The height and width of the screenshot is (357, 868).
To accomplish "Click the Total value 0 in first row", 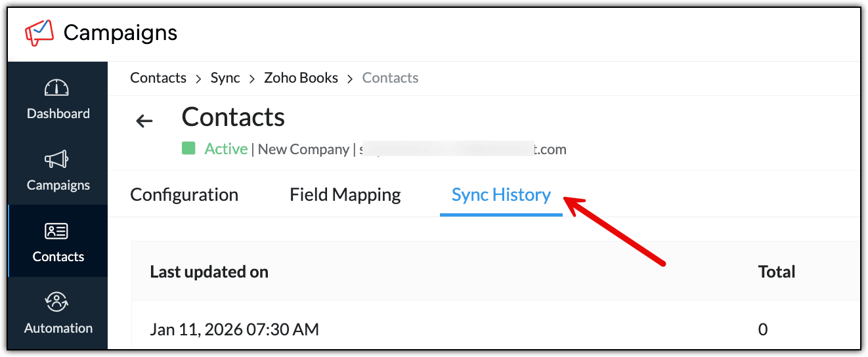I will pyautogui.click(x=763, y=329).
